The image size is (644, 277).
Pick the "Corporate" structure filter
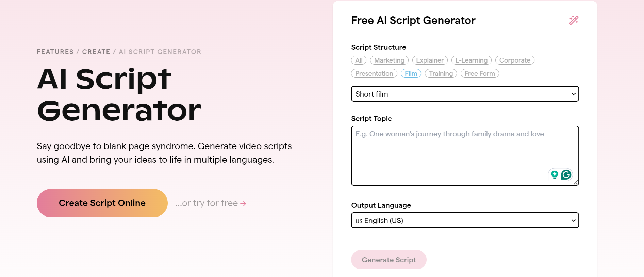coord(514,60)
